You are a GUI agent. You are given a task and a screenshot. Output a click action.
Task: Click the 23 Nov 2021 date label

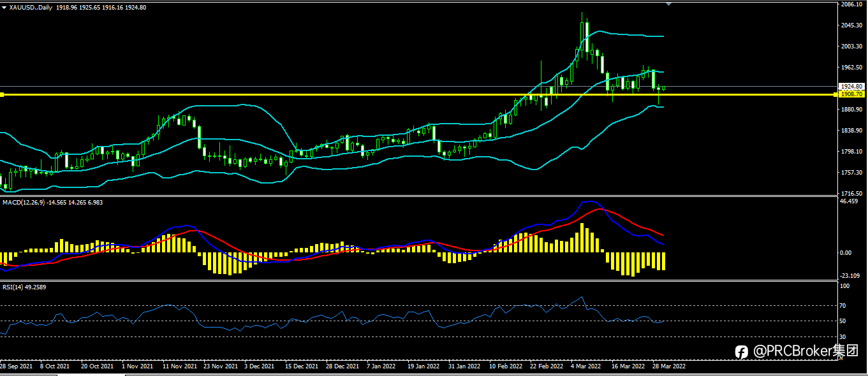click(x=220, y=367)
